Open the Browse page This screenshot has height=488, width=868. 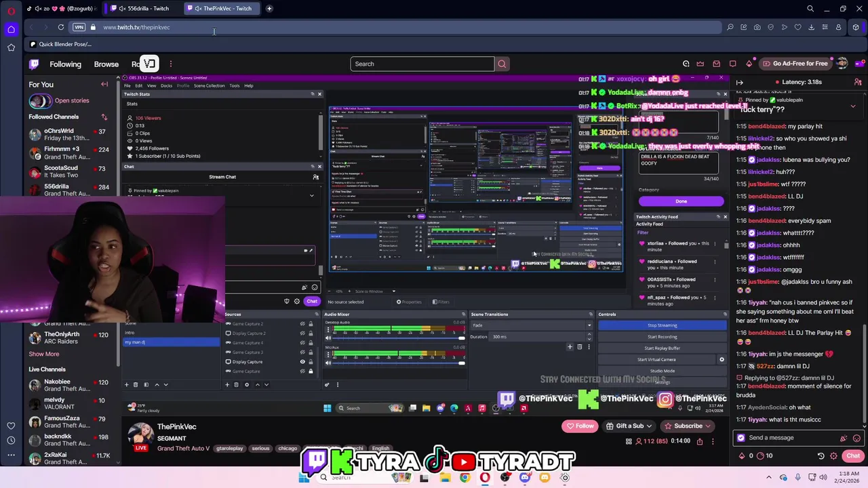tap(106, 64)
